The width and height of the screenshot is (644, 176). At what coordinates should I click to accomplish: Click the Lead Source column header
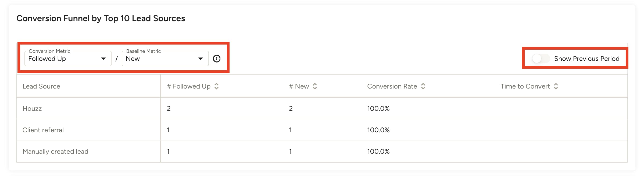(41, 86)
